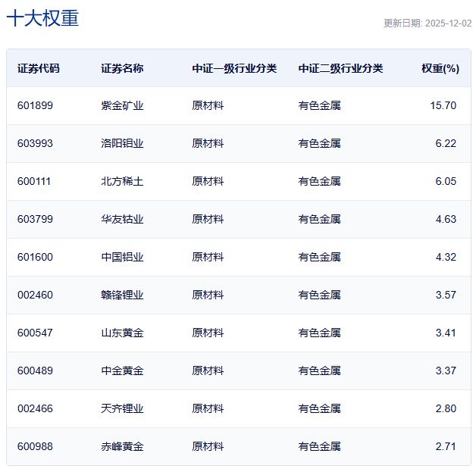
Task: Click the 十大权重 section title
Action: coord(42,19)
